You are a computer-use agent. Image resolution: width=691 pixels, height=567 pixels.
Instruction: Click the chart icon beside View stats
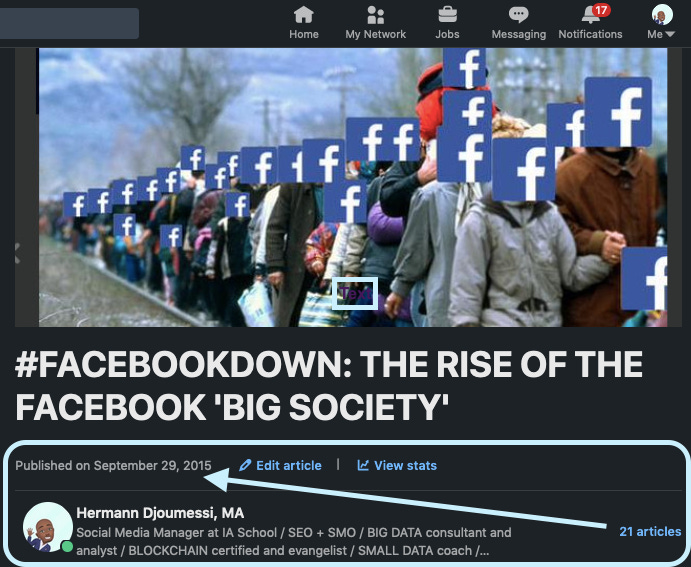point(363,465)
